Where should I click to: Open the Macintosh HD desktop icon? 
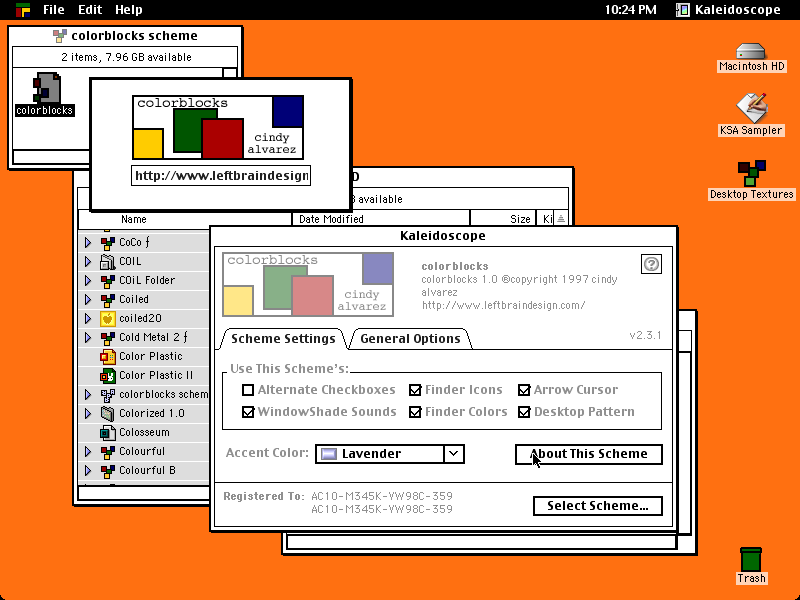pos(751,52)
